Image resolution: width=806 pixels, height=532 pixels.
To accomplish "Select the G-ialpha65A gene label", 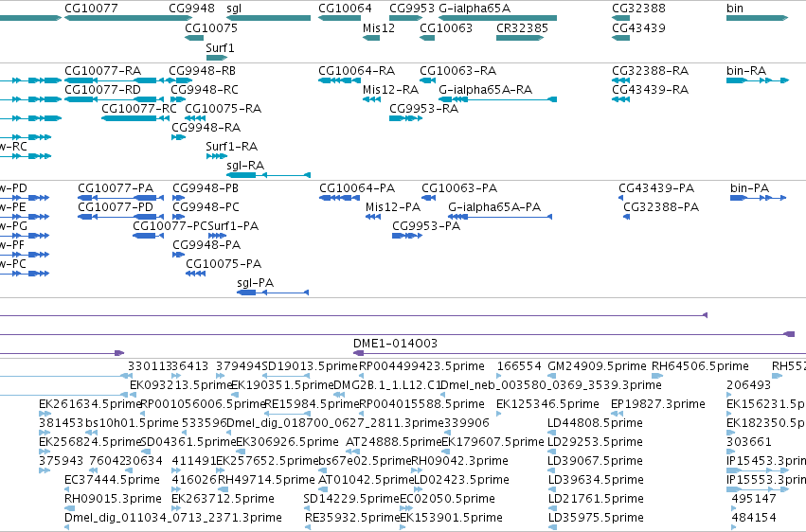I will [x=475, y=9].
